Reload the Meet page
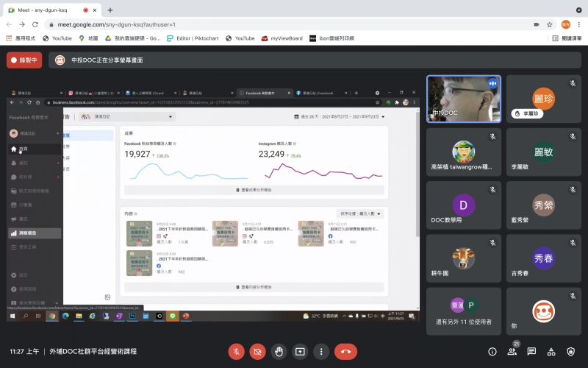Image resolution: width=588 pixels, height=368 pixels. (x=35, y=24)
